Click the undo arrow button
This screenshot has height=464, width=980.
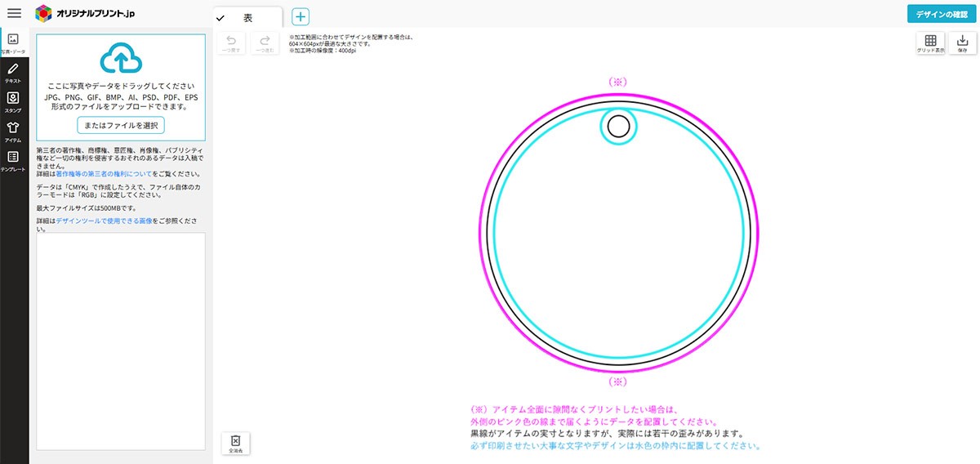point(230,43)
